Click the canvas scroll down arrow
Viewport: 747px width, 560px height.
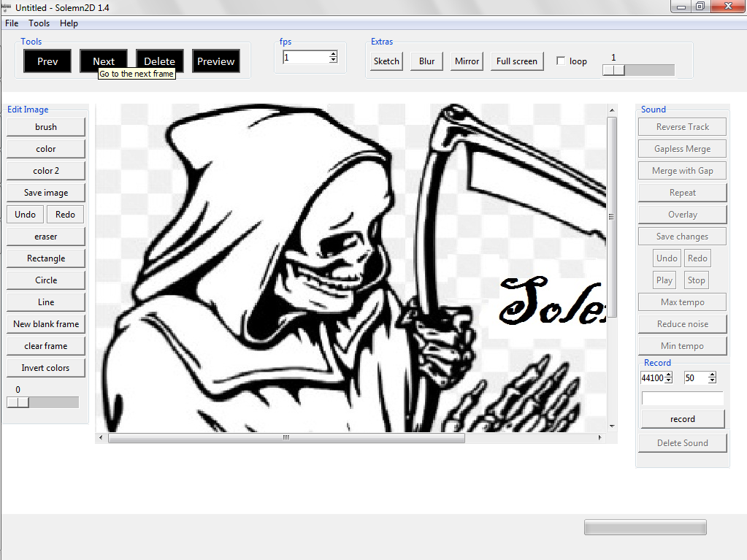click(612, 426)
